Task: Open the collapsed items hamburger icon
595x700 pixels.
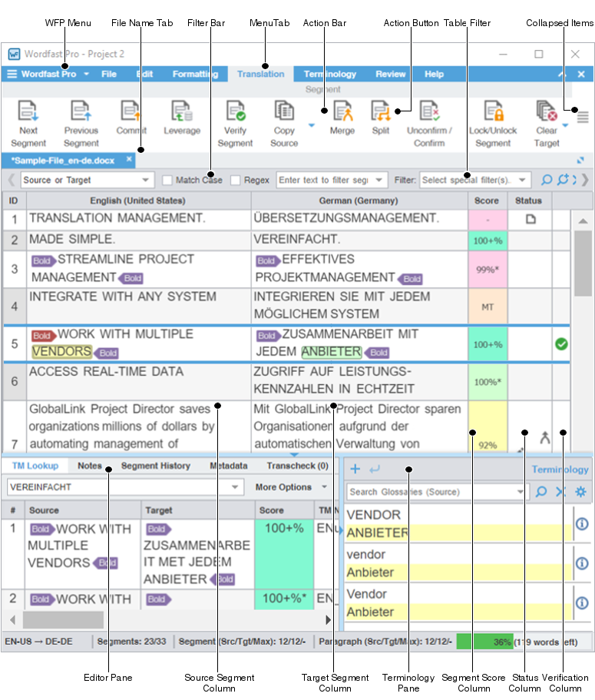Action: click(x=583, y=118)
